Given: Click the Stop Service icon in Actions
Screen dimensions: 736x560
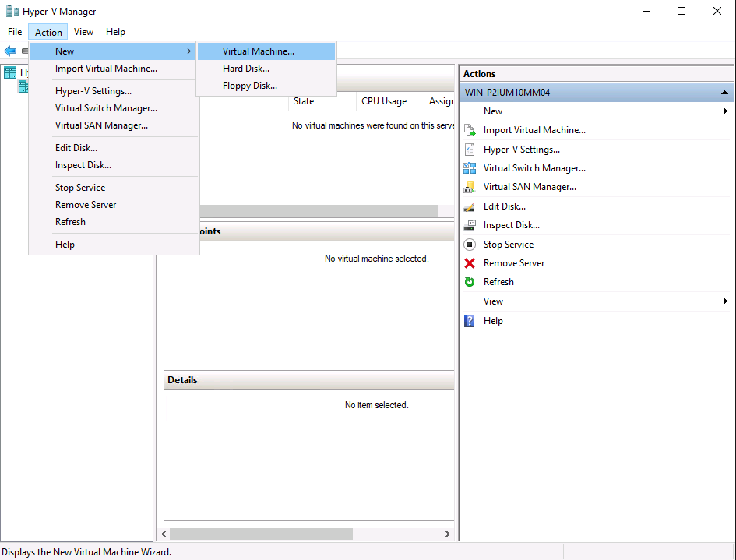Looking at the screenshot, I should coord(470,245).
